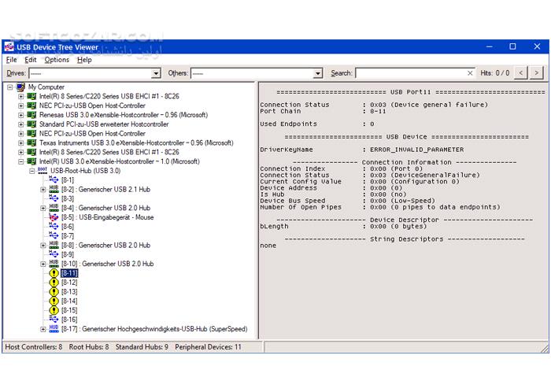Click the Standard PCI-zu-USB erweiterter controller icon

click(31, 124)
